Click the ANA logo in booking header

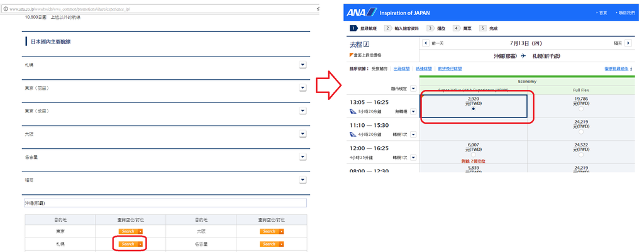(362, 13)
